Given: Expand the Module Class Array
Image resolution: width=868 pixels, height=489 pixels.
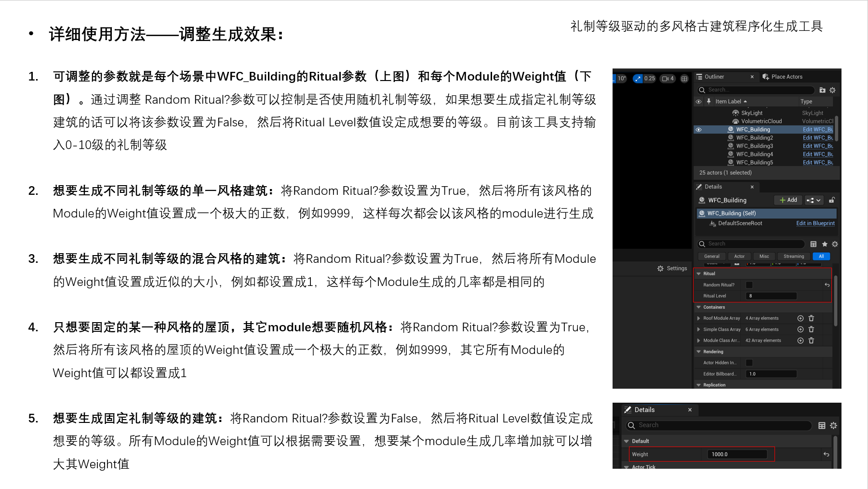Looking at the screenshot, I should [x=699, y=340].
